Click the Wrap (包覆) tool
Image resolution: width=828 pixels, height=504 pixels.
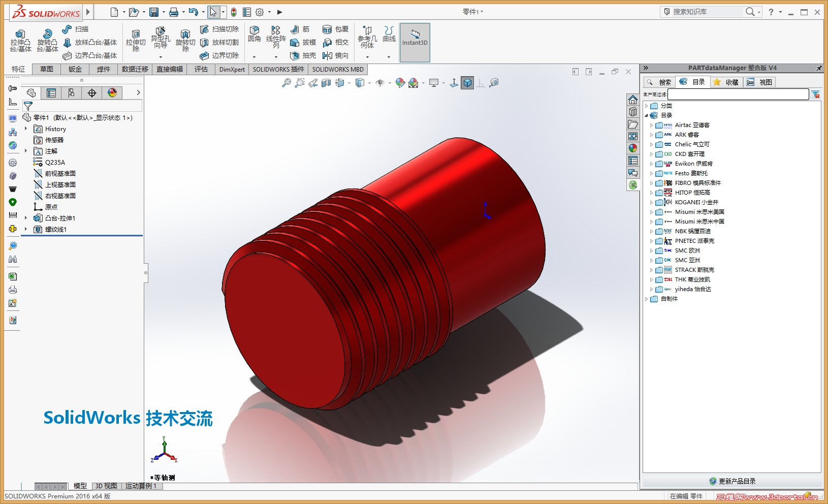pos(336,29)
